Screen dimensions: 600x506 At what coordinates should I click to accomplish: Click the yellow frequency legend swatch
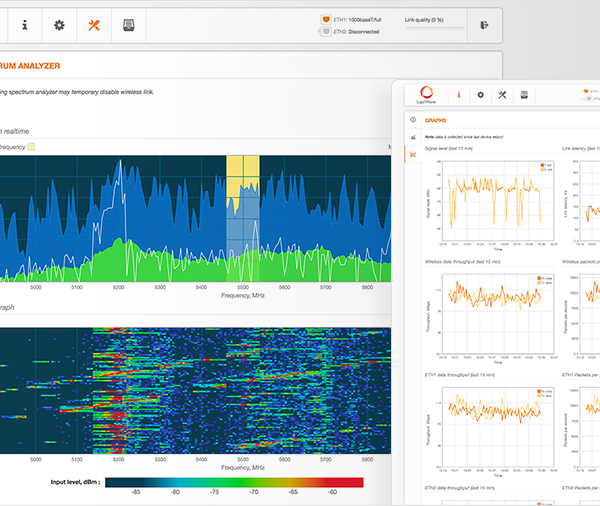click(x=31, y=147)
